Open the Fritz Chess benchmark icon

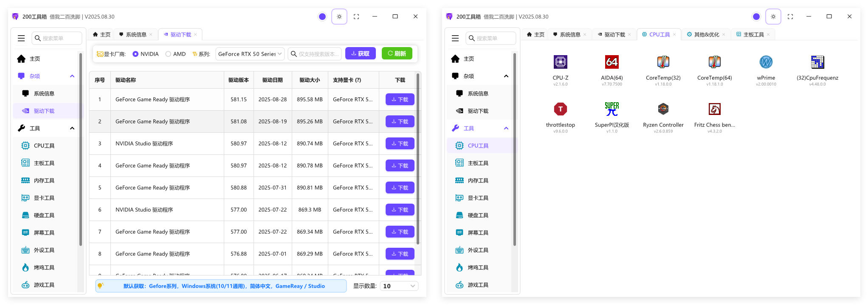point(714,109)
